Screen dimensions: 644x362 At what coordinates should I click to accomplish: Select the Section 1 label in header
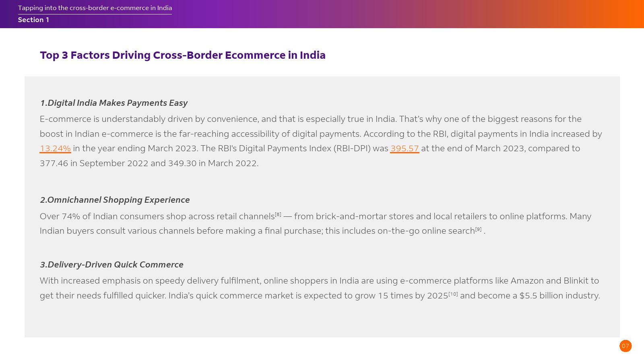pos(33,20)
